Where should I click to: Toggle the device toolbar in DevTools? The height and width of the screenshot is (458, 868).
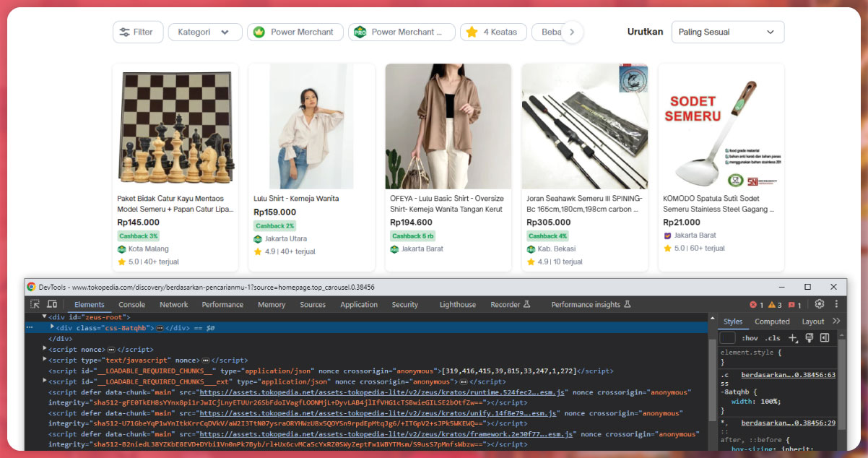(52, 304)
